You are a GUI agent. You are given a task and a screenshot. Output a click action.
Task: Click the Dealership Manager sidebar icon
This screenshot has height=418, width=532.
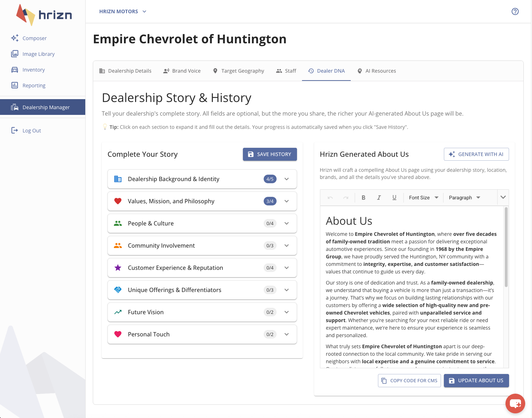[15, 107]
